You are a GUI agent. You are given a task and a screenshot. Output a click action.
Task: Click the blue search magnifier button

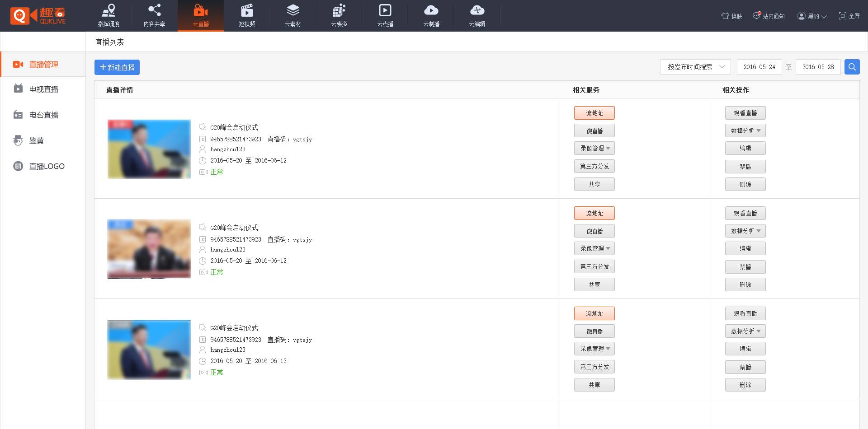tap(852, 67)
